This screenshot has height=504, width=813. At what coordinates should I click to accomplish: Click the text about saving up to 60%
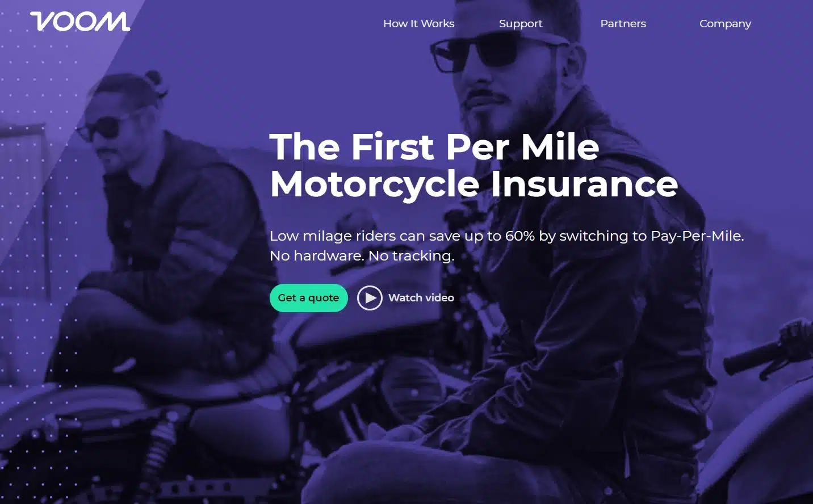(506, 236)
